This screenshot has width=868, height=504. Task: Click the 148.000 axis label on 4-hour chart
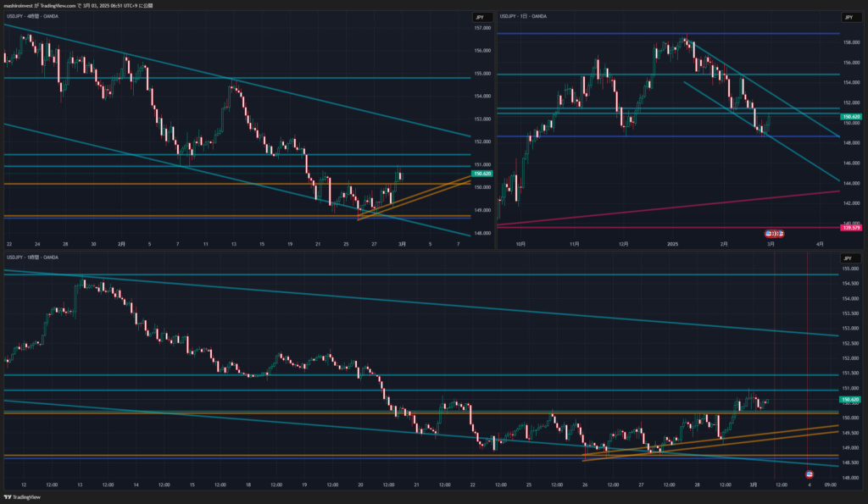pyautogui.click(x=482, y=233)
